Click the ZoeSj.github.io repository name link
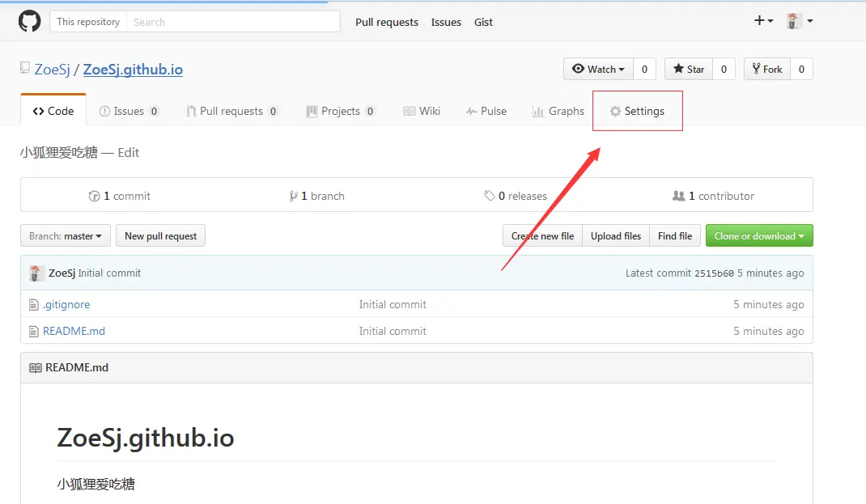This screenshot has width=866, height=504. [133, 70]
